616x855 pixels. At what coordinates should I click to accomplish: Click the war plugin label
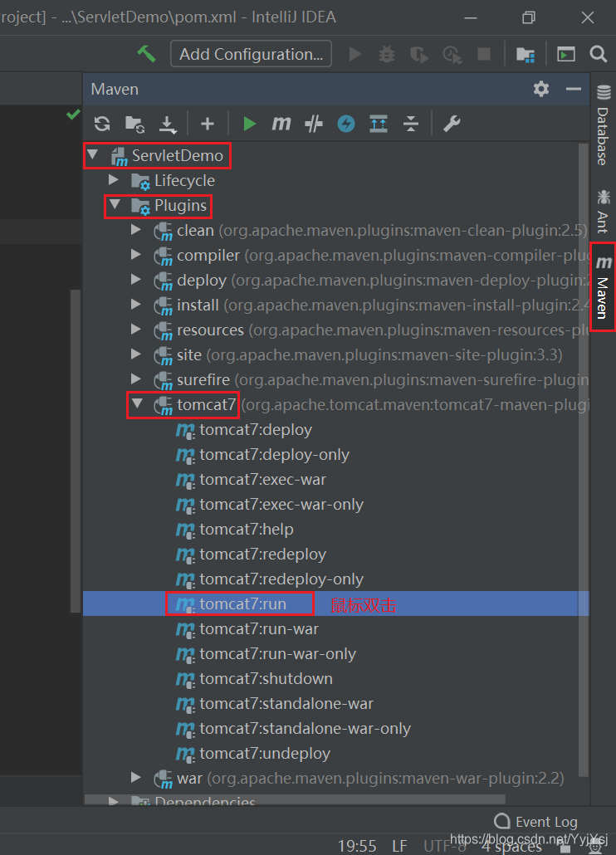(189, 779)
